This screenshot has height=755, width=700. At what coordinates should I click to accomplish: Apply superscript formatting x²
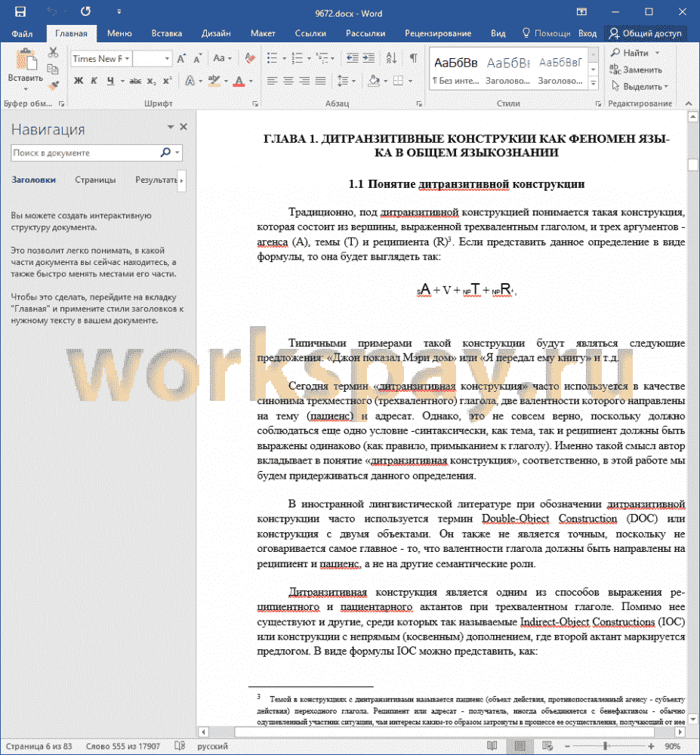(167, 81)
